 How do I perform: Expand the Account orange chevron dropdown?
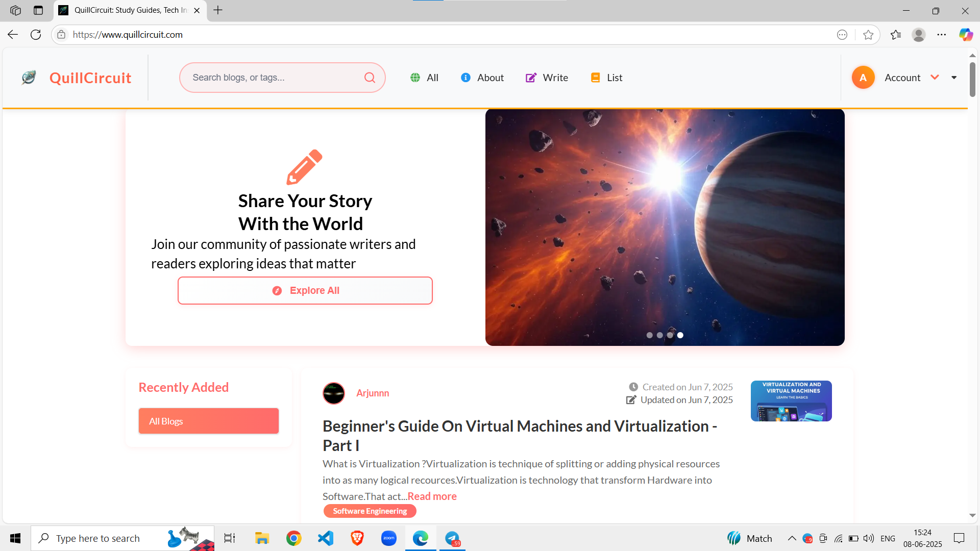(935, 77)
